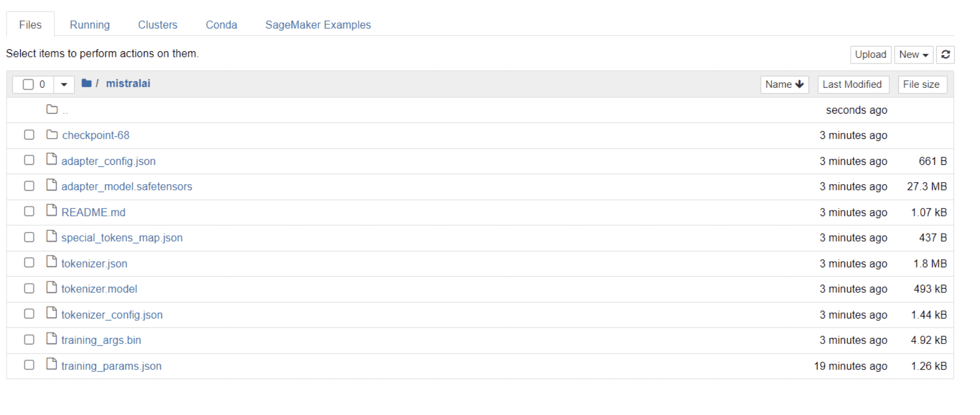Image resolution: width=980 pixels, height=415 pixels.
Task: Click the checkpoint-68 folder icon
Action: pyautogui.click(x=52, y=134)
